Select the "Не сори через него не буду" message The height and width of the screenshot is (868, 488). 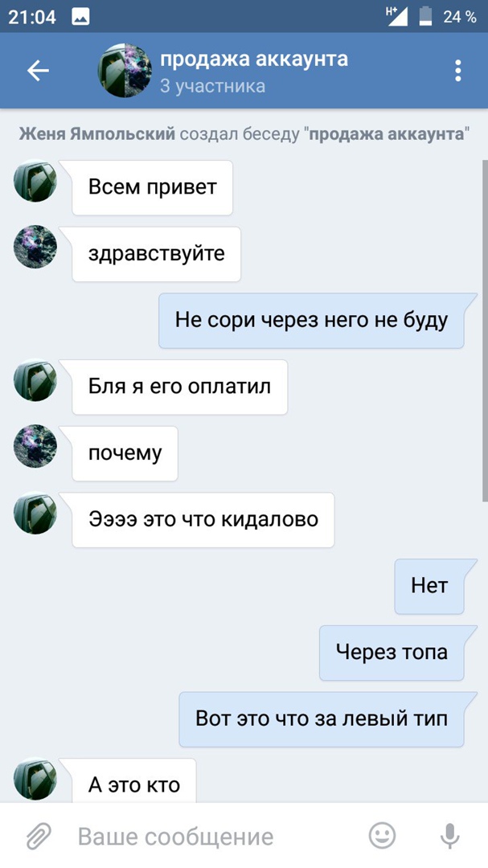click(311, 321)
